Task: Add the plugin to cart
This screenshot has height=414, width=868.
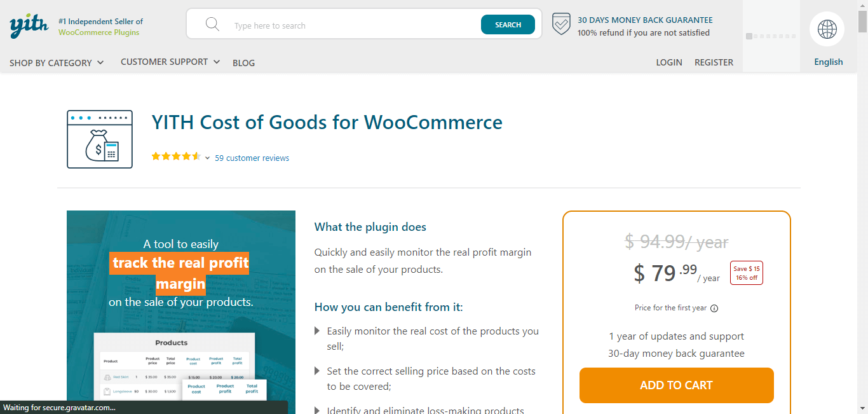Action: click(x=676, y=385)
